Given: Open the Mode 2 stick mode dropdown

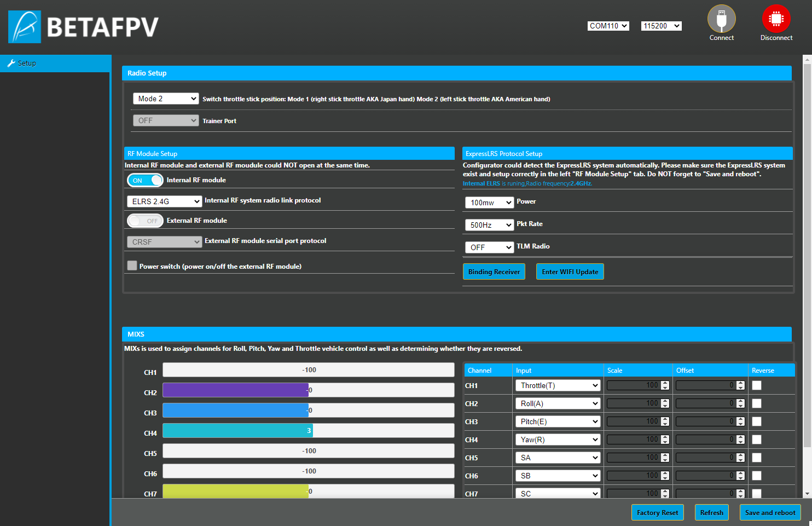Looking at the screenshot, I should (x=166, y=99).
